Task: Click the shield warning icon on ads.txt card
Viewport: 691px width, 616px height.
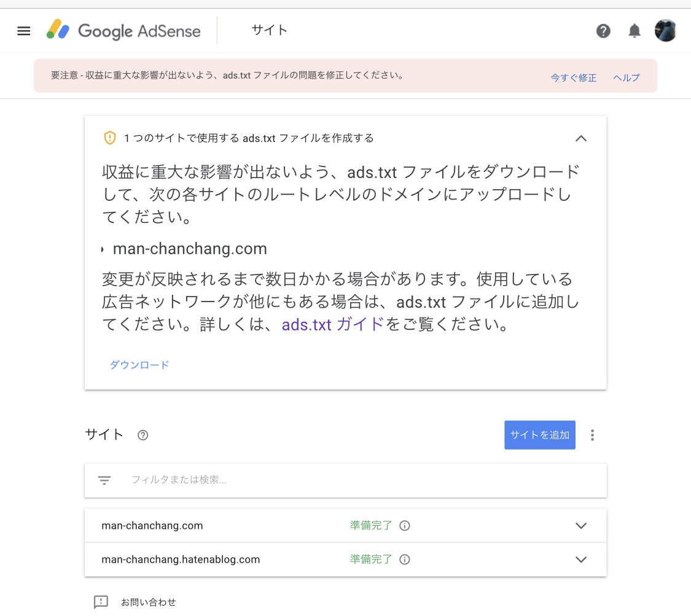Action: (x=110, y=138)
